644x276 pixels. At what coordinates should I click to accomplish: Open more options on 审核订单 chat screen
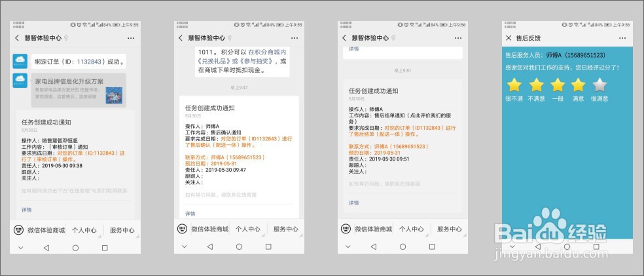click(131, 38)
